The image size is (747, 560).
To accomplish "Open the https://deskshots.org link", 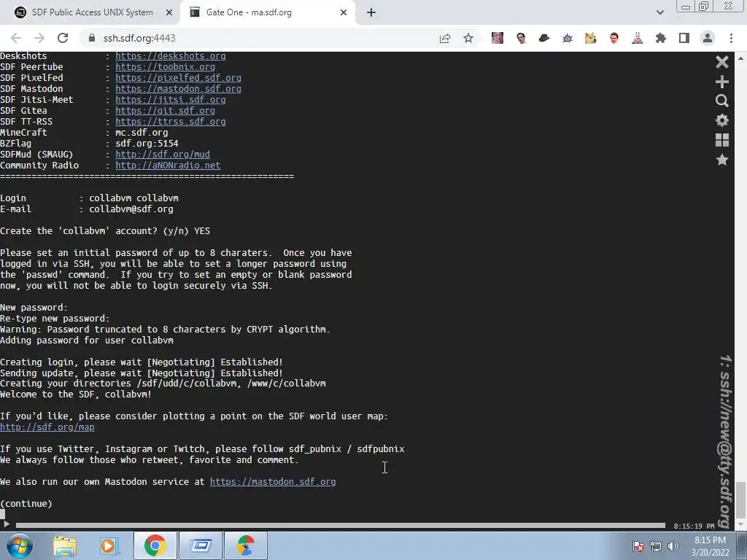I will tap(171, 56).
